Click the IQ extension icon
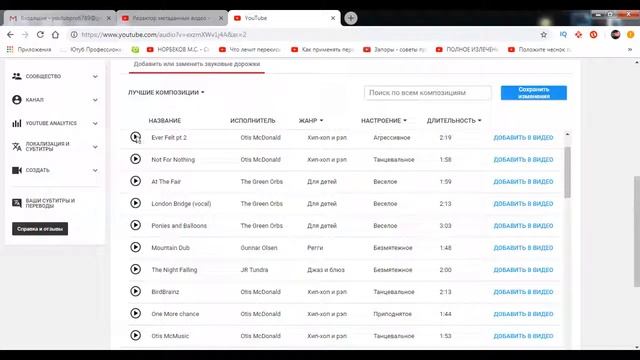Screen dimensions: 640x360 point(563,35)
